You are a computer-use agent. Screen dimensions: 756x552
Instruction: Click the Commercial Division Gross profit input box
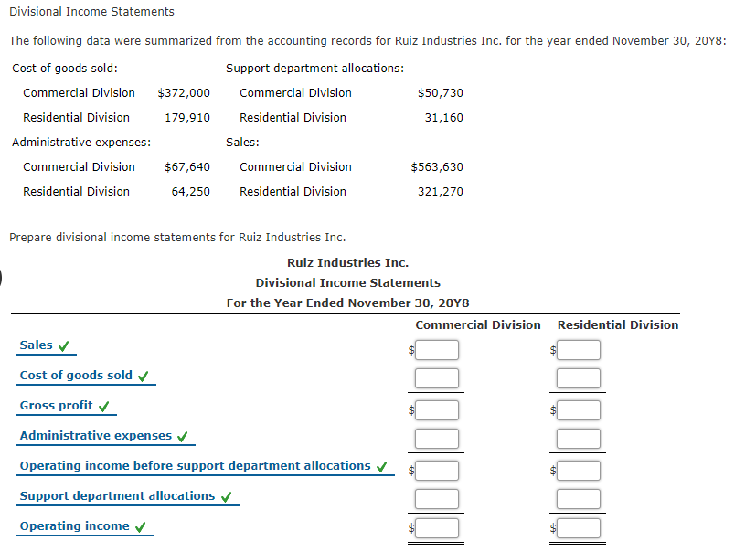[x=436, y=410]
